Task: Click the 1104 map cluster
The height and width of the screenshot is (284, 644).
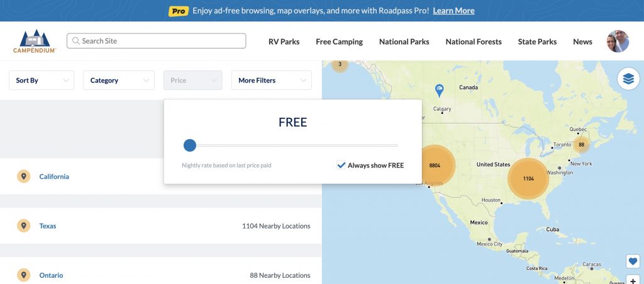Action: pos(528,178)
